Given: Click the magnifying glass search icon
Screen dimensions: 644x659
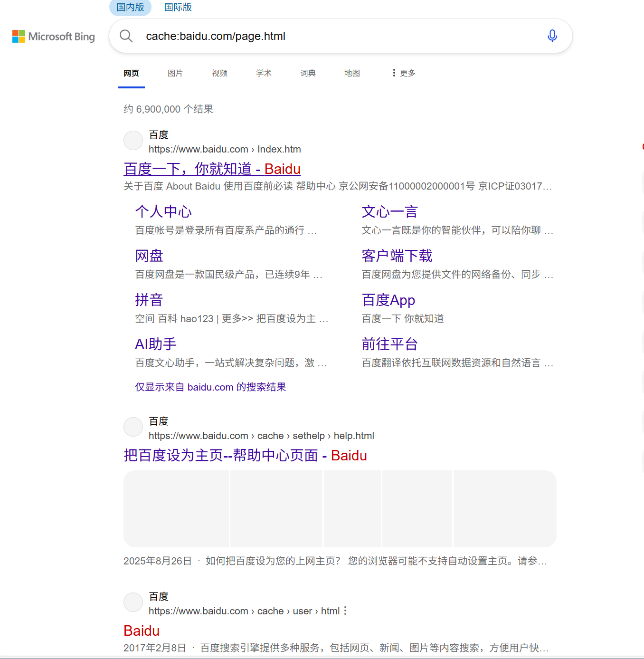Looking at the screenshot, I should [126, 36].
